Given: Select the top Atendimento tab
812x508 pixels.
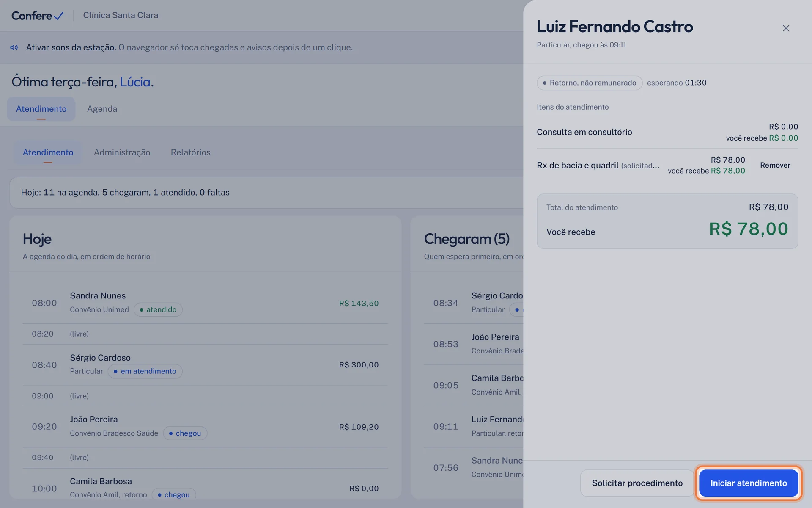Looking at the screenshot, I should (x=41, y=109).
